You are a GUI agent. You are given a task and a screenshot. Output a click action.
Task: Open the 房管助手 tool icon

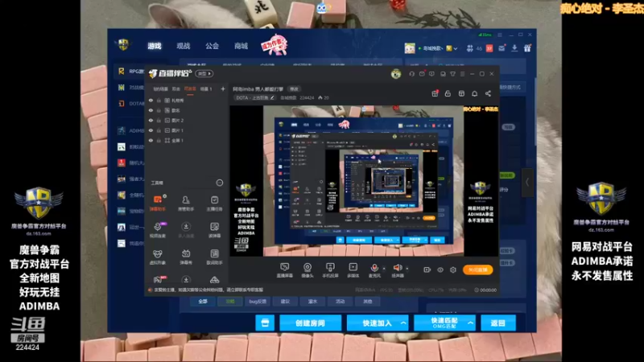(x=186, y=203)
